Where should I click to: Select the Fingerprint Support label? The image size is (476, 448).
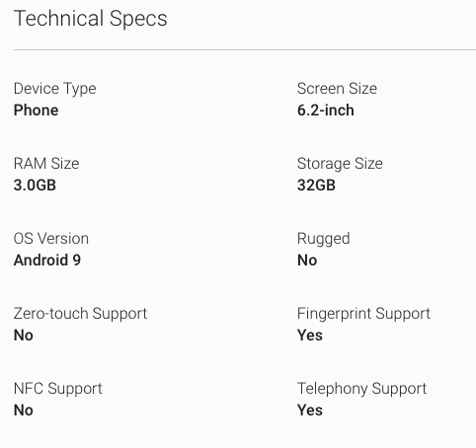[x=363, y=314]
